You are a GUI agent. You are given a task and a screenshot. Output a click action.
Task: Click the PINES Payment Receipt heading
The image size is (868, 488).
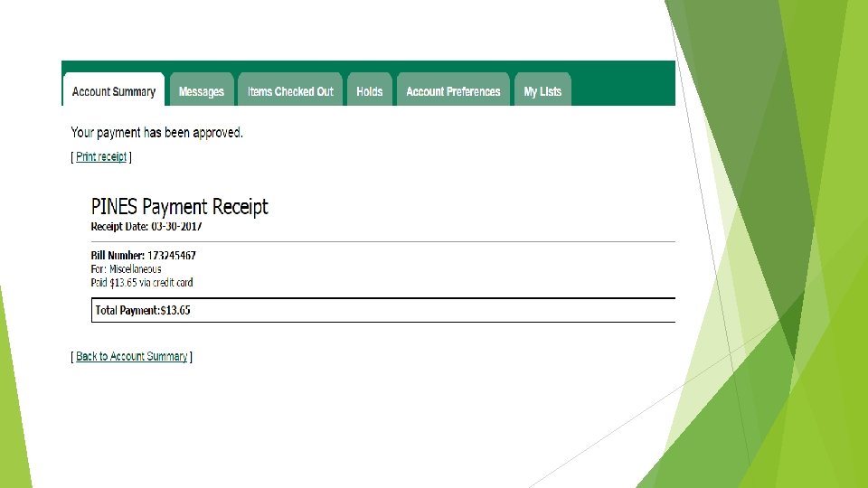pos(179,206)
